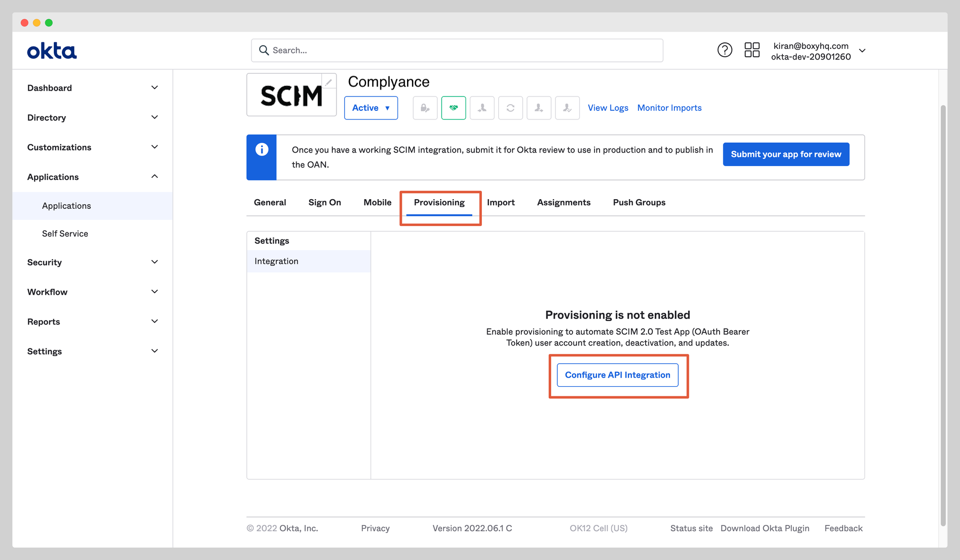This screenshot has width=960, height=560.
Task: Expand the Customizations sidebar section
Action: point(92,147)
